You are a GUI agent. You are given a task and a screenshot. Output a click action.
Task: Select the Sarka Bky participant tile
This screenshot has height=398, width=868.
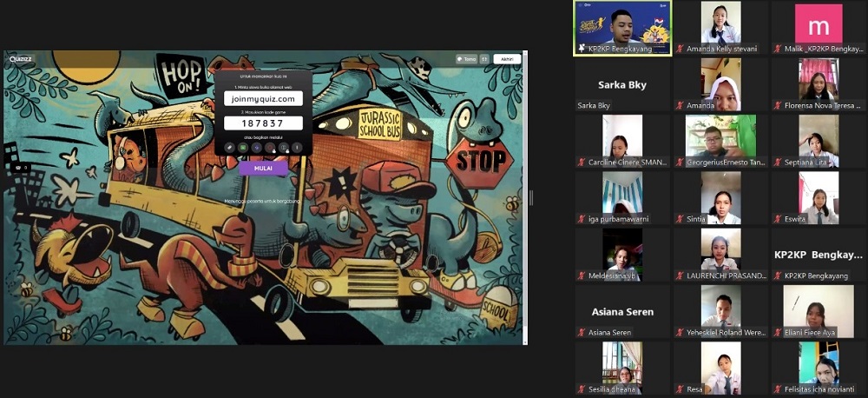coord(621,85)
